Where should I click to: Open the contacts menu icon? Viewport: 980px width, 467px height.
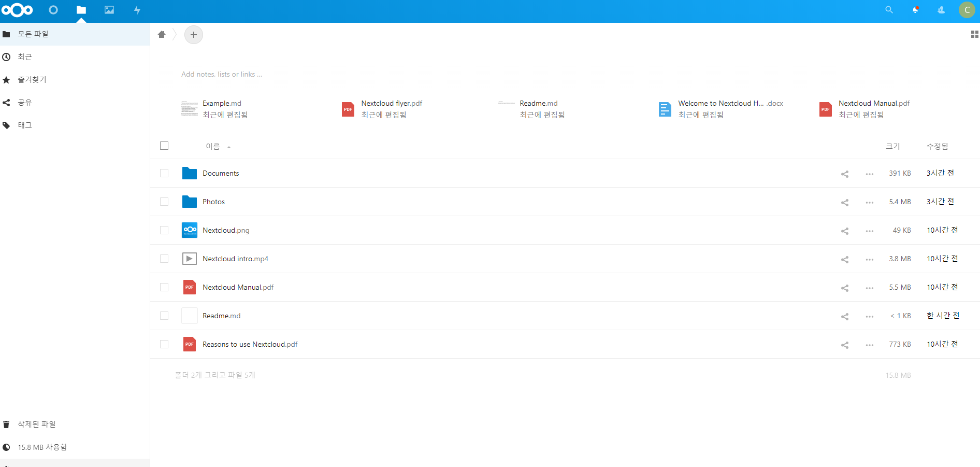941,10
